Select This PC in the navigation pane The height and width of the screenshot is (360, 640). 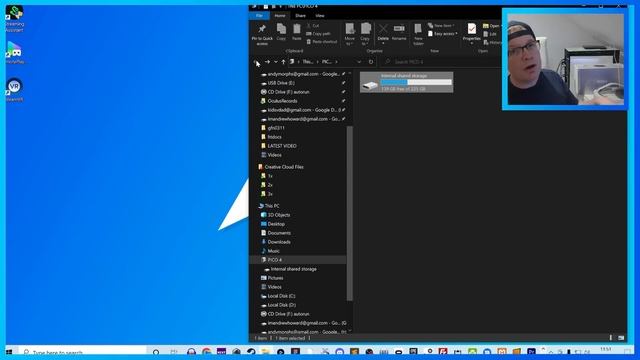[272, 206]
